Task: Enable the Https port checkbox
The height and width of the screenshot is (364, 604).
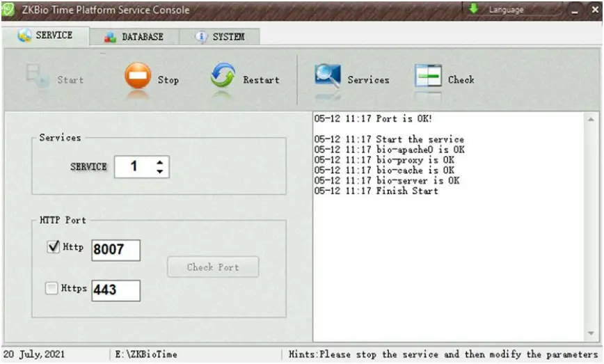Action: pyautogui.click(x=51, y=287)
